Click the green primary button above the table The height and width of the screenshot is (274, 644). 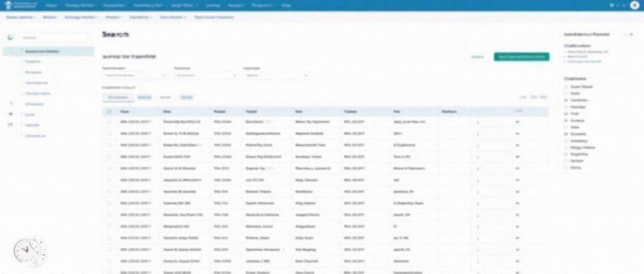[x=521, y=57]
